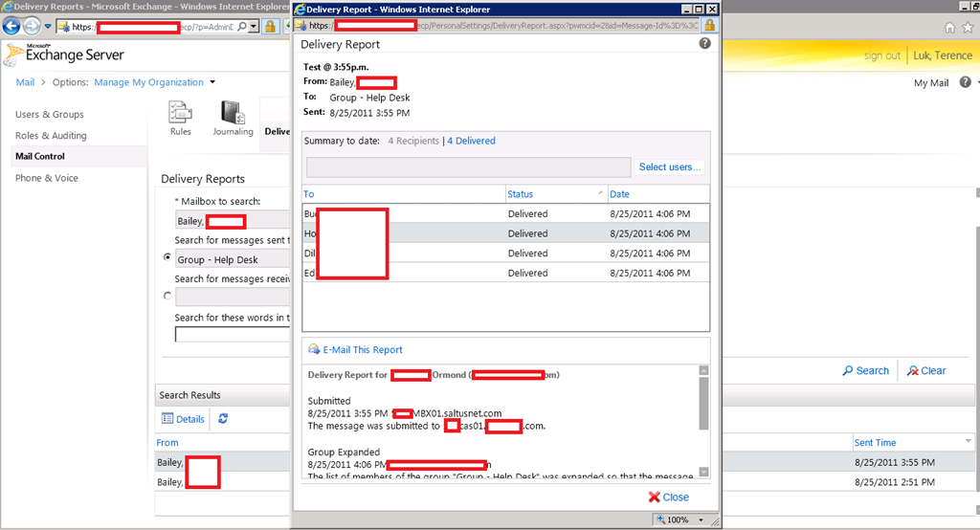
Task: Open Roles & Auditing section
Action: (51, 136)
